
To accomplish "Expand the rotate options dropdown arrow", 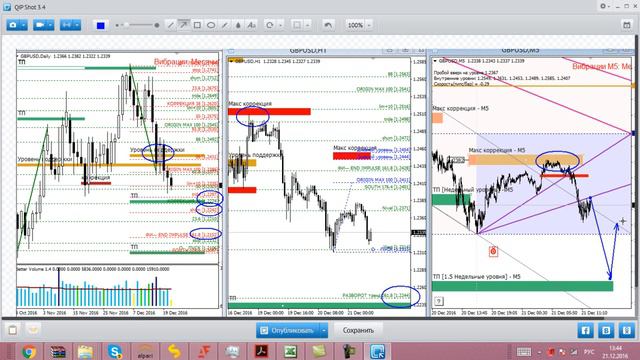I will [x=280, y=25].
